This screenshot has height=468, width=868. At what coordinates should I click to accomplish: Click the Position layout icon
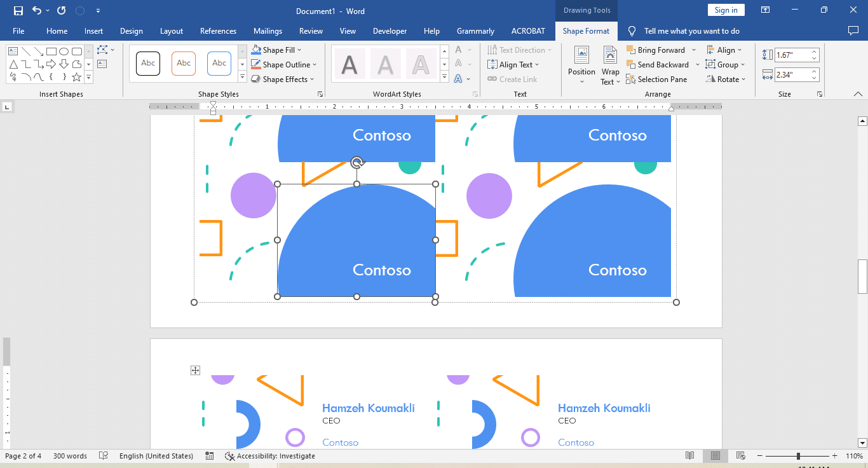(x=581, y=64)
